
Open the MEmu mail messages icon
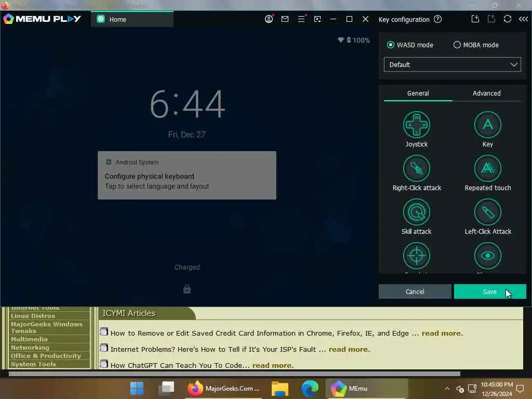pyautogui.click(x=285, y=19)
